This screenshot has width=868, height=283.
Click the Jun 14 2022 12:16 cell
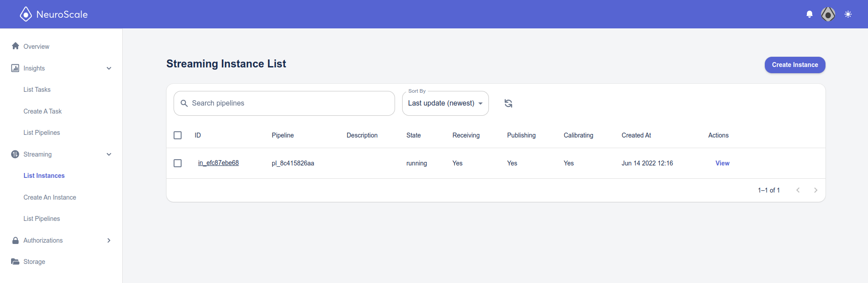pos(647,163)
